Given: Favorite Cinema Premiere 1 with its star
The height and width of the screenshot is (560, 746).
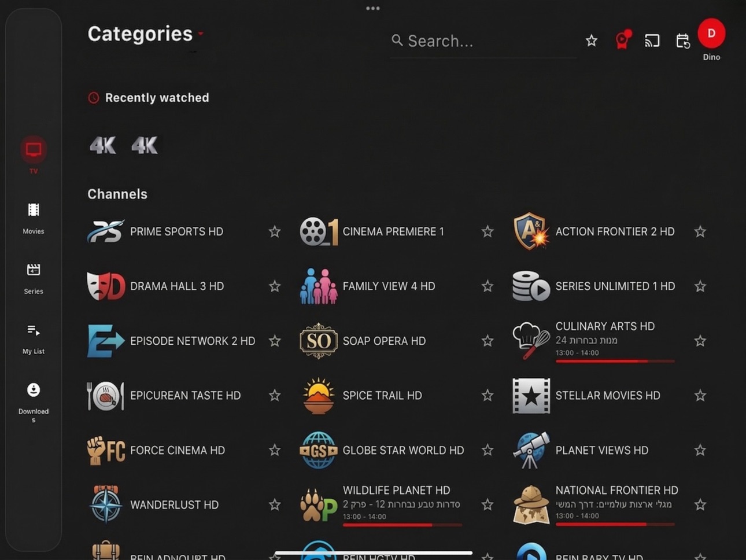Looking at the screenshot, I should click(488, 231).
